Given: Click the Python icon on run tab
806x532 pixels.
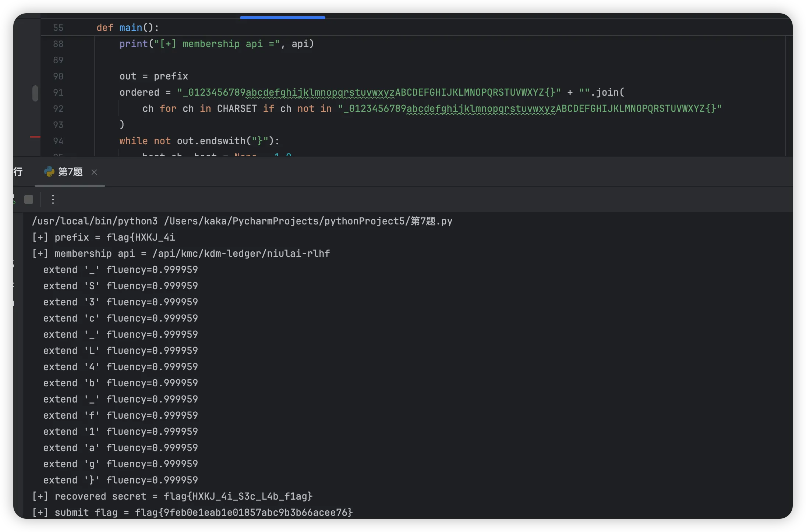Looking at the screenshot, I should click(x=49, y=172).
